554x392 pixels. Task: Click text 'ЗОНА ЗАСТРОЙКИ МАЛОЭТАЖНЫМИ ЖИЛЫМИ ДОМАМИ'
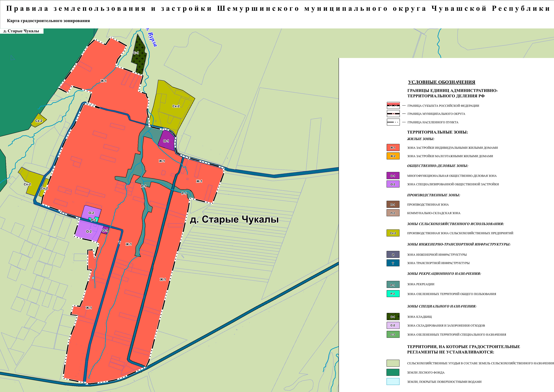coord(450,156)
